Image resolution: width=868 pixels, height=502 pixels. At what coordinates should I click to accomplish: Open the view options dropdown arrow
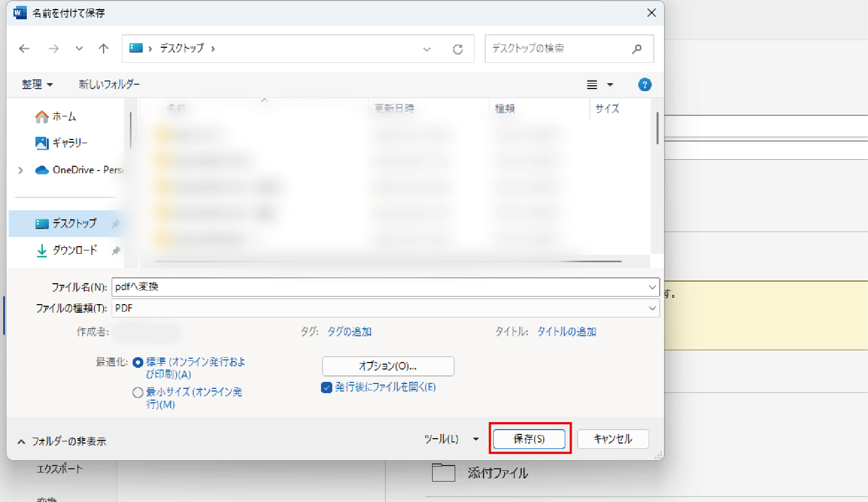click(x=610, y=85)
